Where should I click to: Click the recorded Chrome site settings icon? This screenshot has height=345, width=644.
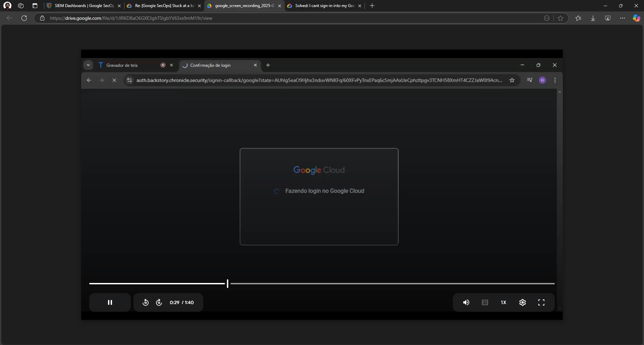(129, 80)
